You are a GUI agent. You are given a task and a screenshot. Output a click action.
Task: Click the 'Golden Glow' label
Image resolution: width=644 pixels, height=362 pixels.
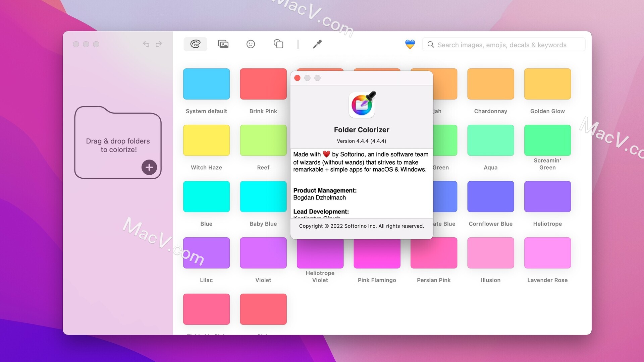pyautogui.click(x=547, y=111)
